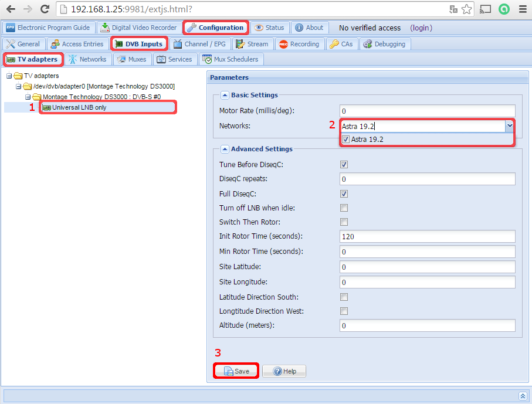Click the Site Longitude field

tap(428, 282)
